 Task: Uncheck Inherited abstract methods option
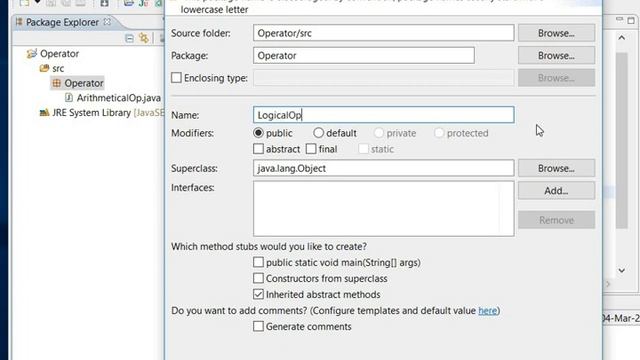coord(258,294)
